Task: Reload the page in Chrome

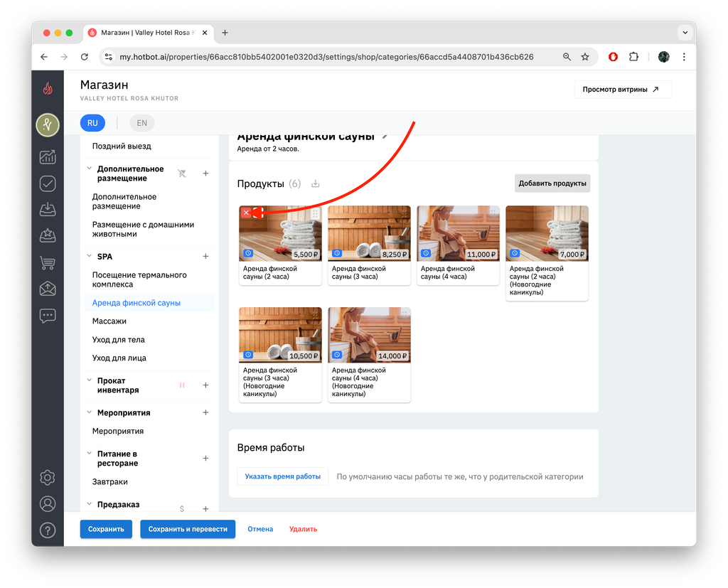Action: click(x=84, y=57)
